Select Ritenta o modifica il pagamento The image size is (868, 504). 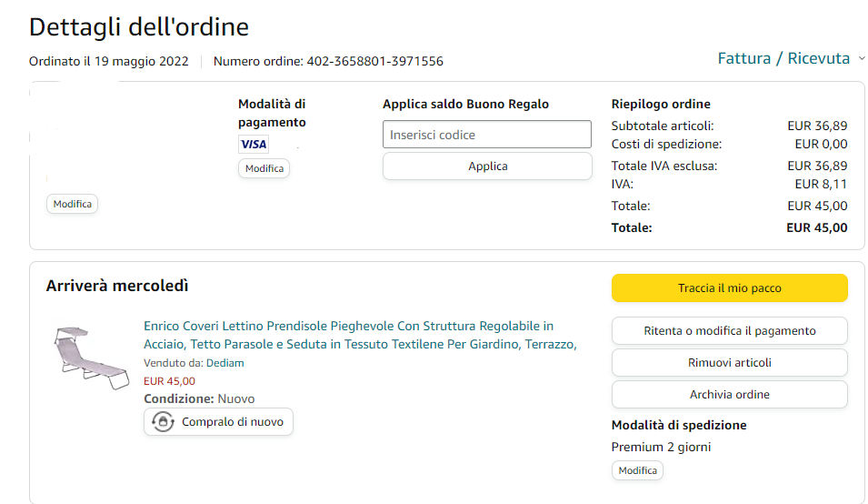(x=729, y=331)
